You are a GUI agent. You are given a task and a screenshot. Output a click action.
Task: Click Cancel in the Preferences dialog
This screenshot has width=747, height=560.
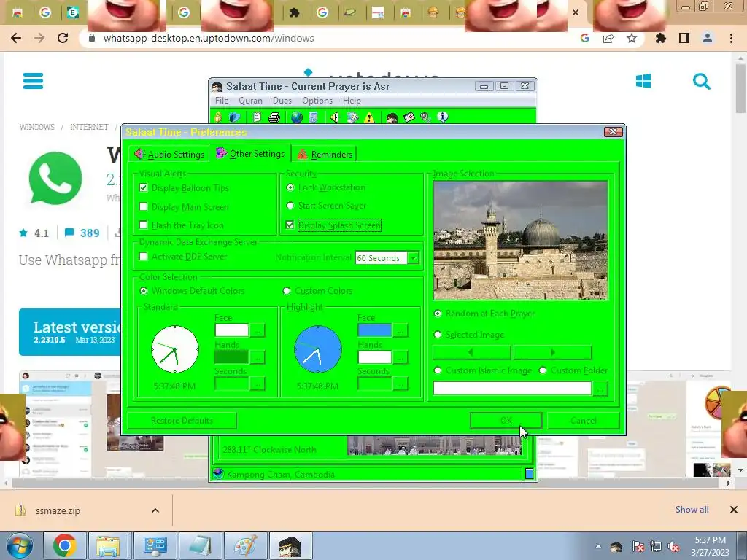pos(583,421)
